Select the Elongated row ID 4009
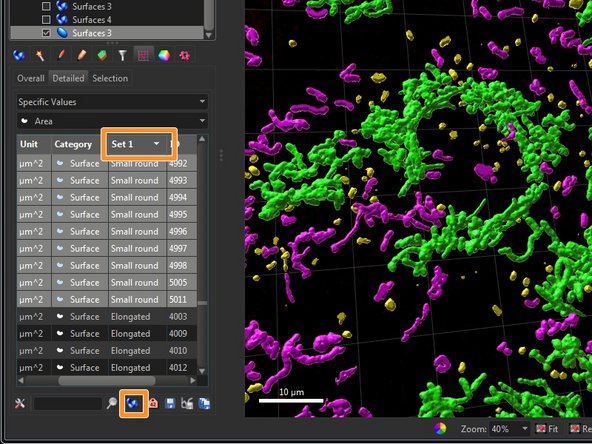The image size is (592, 444). coord(107,333)
